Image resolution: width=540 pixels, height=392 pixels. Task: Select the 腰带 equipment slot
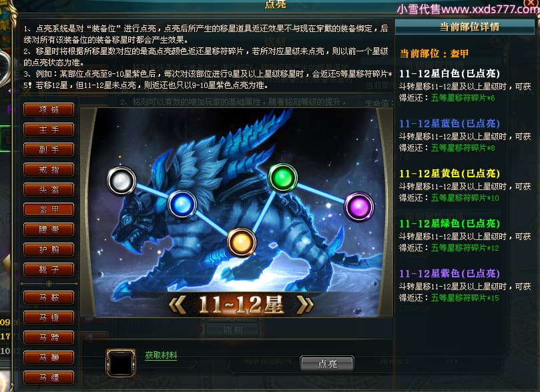point(49,229)
